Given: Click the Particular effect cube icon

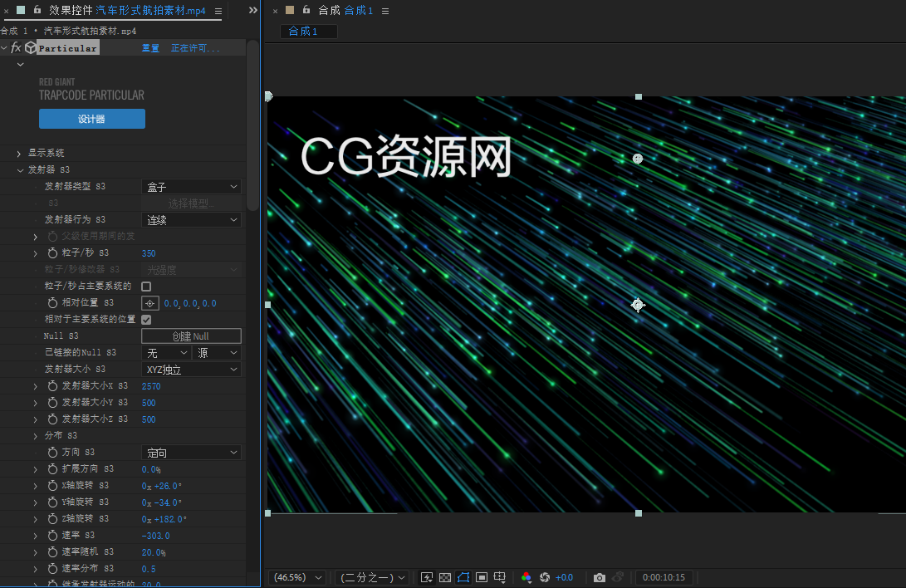Looking at the screenshot, I should (x=31, y=48).
